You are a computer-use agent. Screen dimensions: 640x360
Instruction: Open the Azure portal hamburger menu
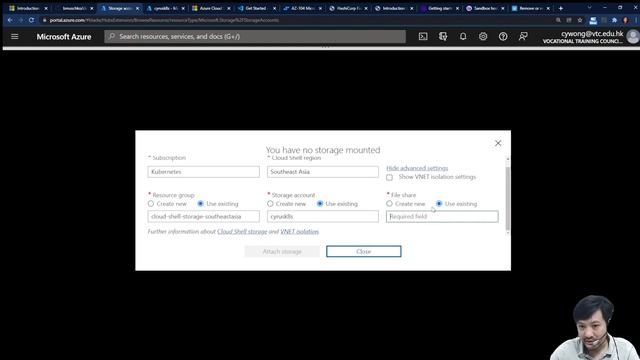(x=15, y=37)
